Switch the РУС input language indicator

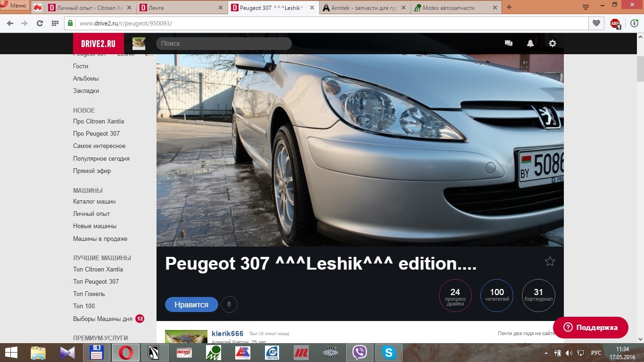[596, 353]
